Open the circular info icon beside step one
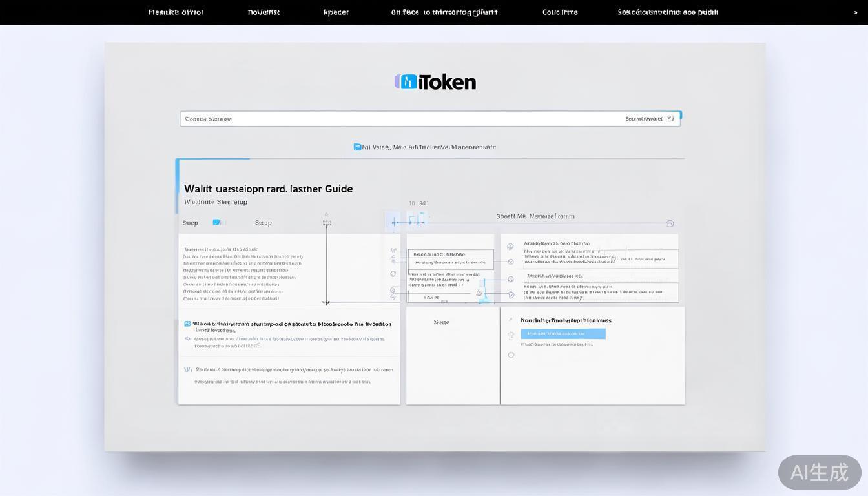Image resolution: width=868 pixels, height=496 pixels. [511, 246]
